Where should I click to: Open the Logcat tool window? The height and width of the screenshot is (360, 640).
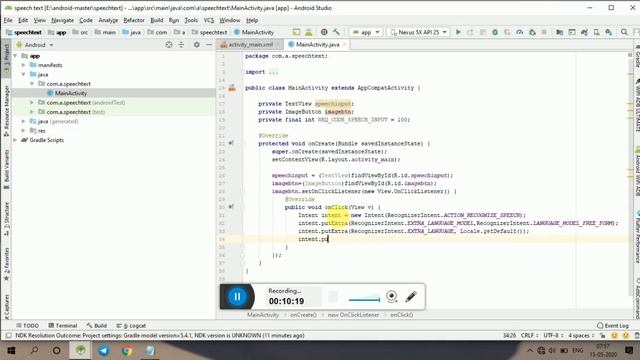click(x=131, y=325)
